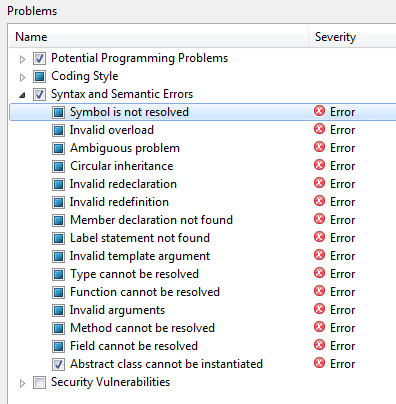Uncheck Abstract class cannot be instantiated checkbox

pyautogui.click(x=58, y=364)
